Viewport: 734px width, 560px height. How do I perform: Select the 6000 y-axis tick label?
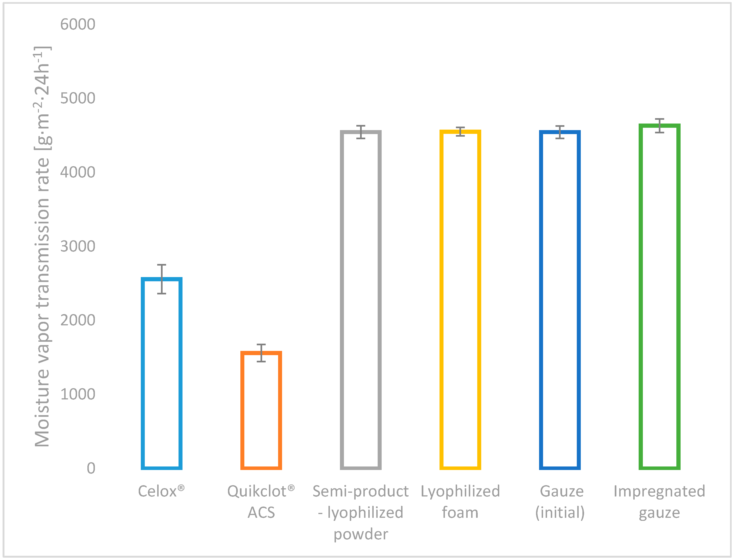pos(78,24)
